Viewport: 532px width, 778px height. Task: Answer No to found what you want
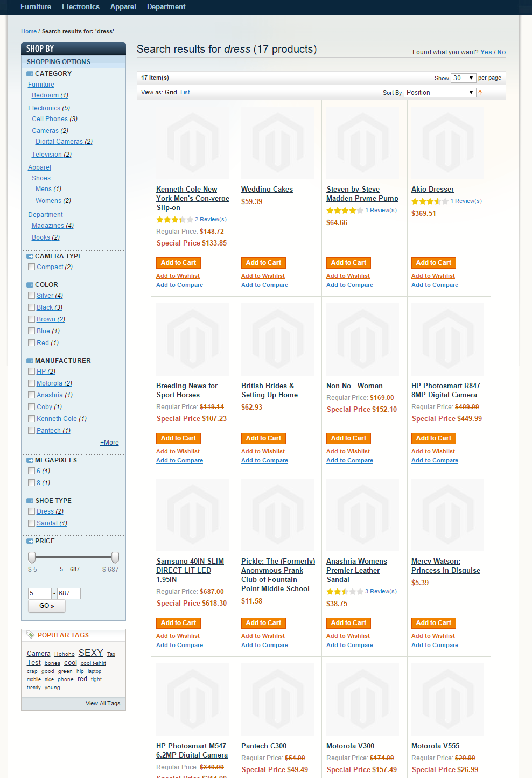coord(501,52)
